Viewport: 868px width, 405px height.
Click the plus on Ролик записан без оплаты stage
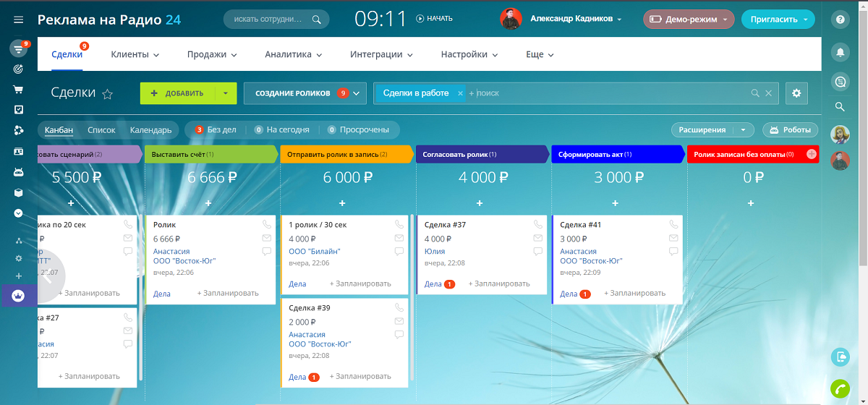pos(812,154)
